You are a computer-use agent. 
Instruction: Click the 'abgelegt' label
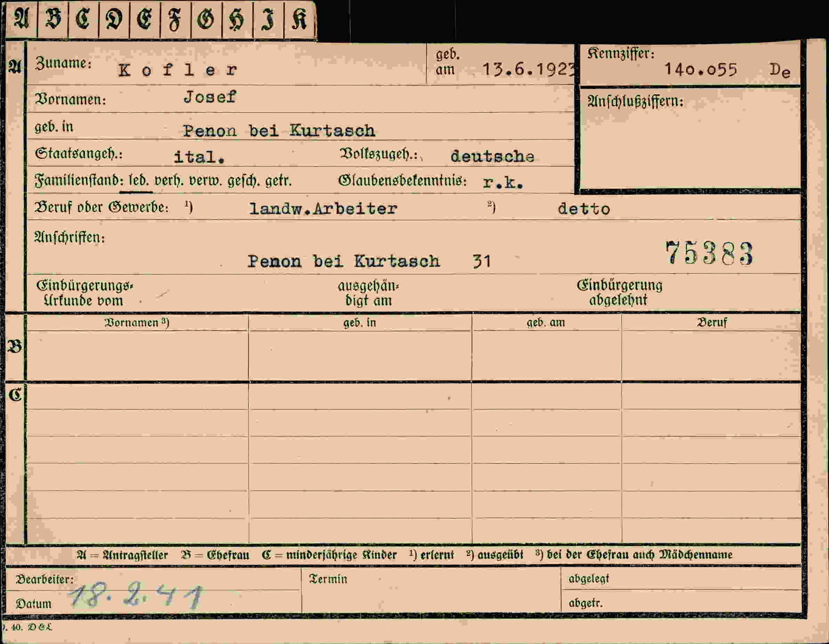(589, 579)
